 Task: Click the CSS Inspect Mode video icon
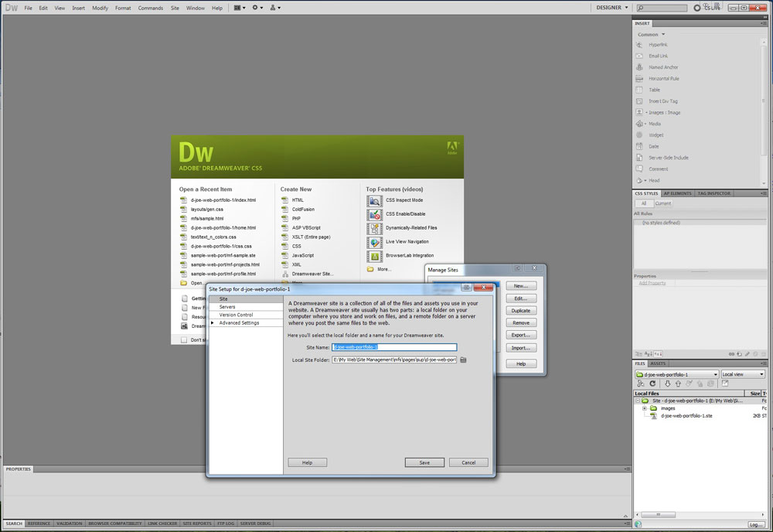click(x=374, y=200)
